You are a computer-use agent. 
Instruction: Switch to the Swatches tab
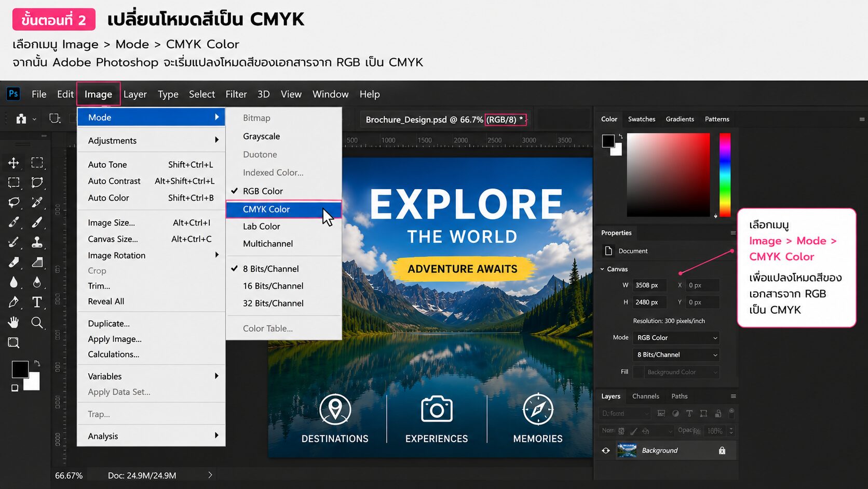pyautogui.click(x=642, y=119)
